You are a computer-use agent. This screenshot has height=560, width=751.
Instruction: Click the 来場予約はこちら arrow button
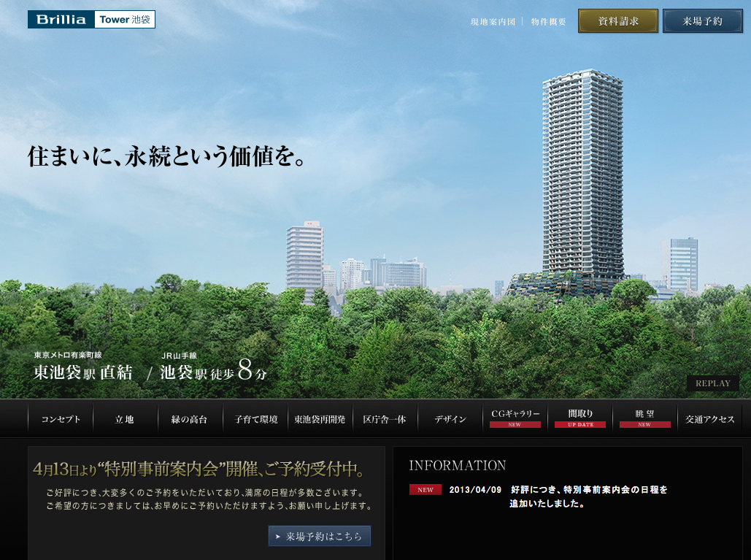[319, 536]
